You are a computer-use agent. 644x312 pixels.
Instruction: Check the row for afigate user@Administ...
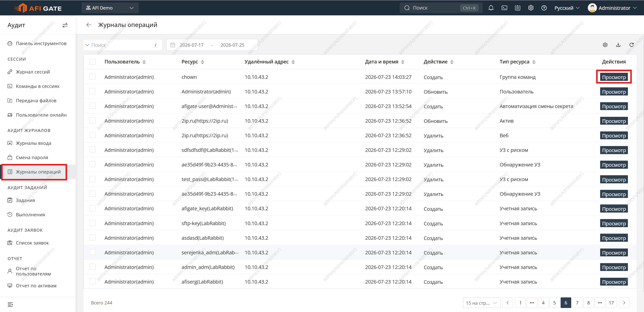(x=92, y=106)
